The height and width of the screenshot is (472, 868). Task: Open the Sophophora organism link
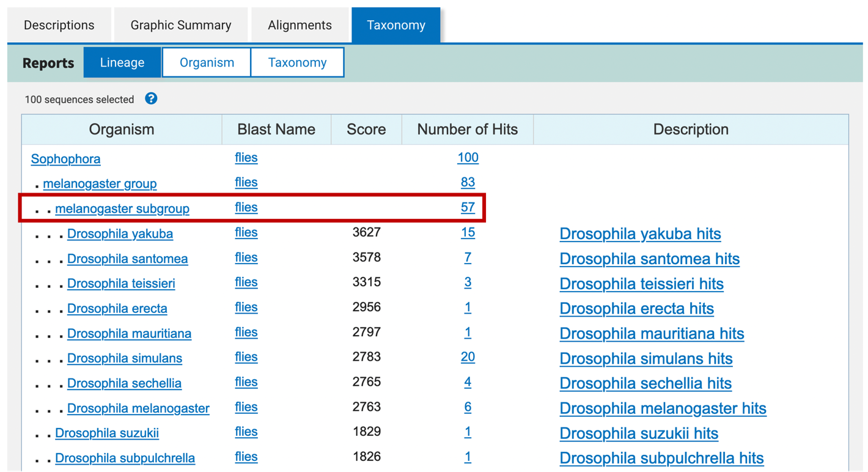pyautogui.click(x=65, y=159)
